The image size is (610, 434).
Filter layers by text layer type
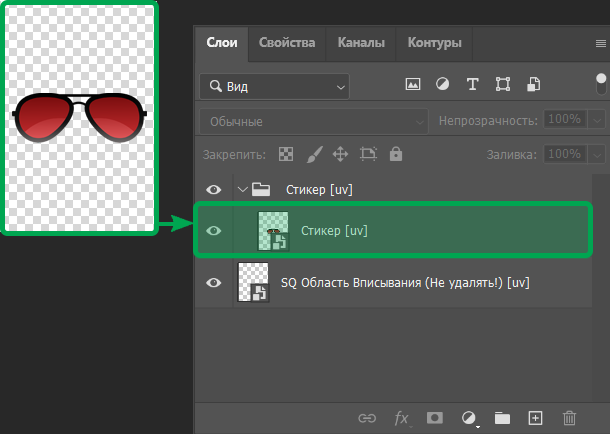tap(472, 85)
